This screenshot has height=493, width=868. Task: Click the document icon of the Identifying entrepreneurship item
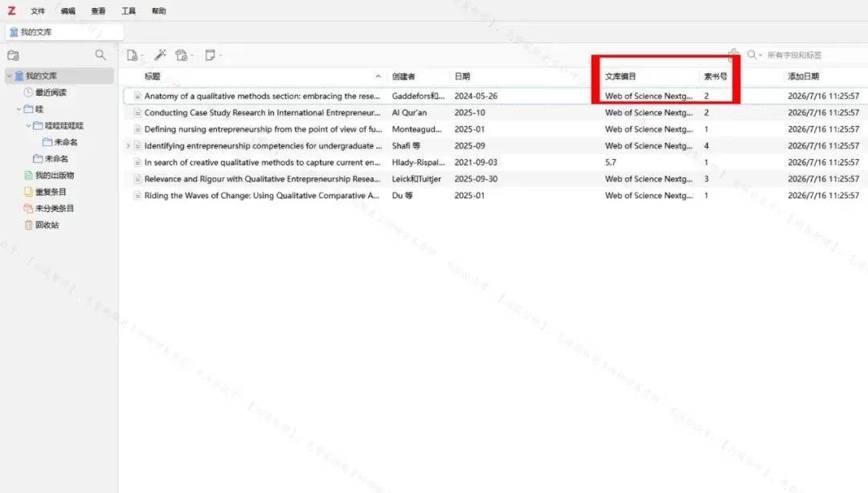point(137,145)
